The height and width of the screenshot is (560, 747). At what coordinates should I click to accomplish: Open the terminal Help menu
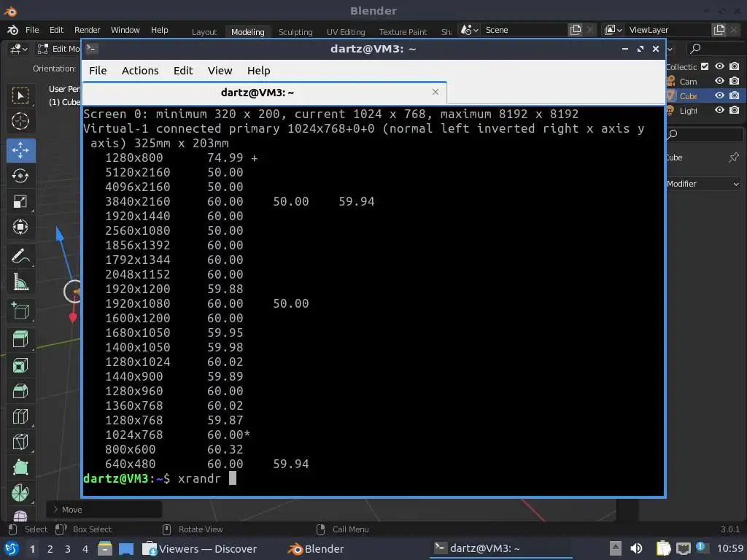click(x=259, y=71)
